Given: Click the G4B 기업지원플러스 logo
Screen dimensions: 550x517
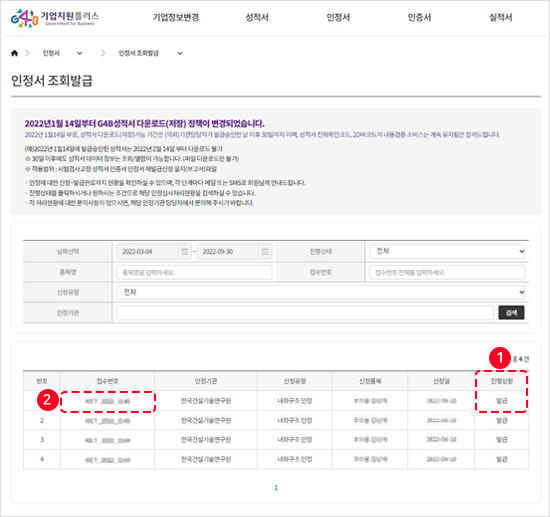Looking at the screenshot, I should 55,18.
